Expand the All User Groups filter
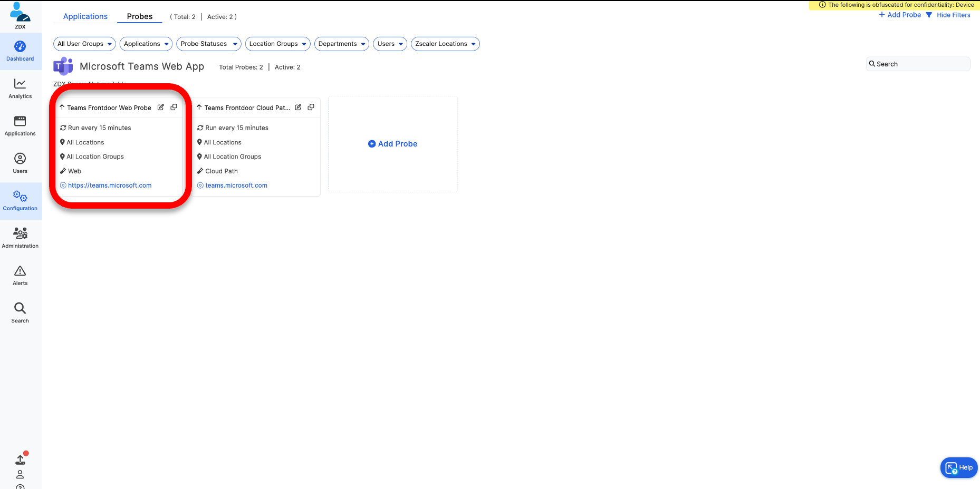Image resolution: width=980 pixels, height=489 pixels. click(84, 44)
